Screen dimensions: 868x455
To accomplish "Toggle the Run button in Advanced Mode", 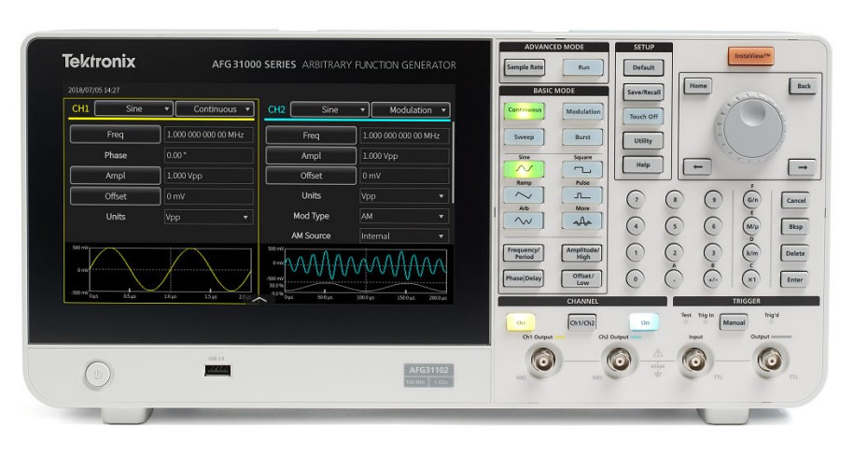I will click(x=583, y=67).
